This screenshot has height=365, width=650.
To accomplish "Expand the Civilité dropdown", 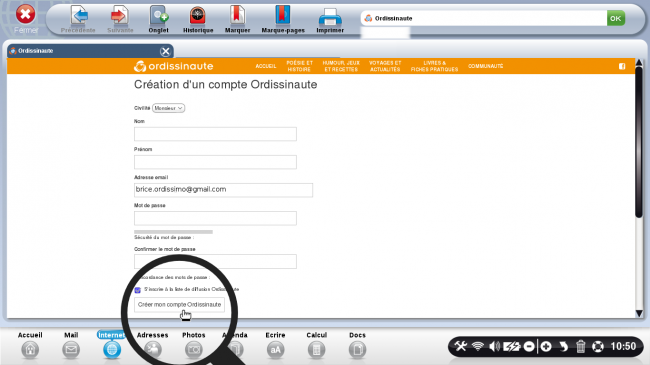I will (x=168, y=108).
